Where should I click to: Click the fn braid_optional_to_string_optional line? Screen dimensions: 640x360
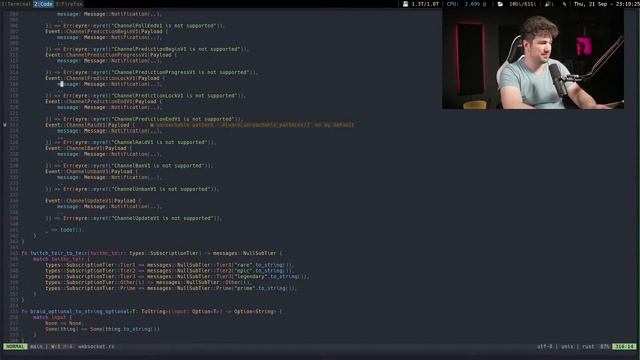click(x=152, y=311)
